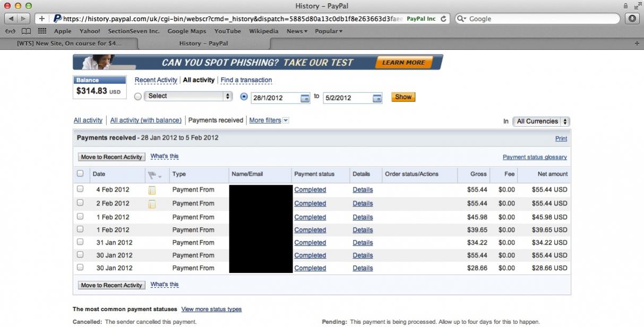The width and height of the screenshot is (644, 327).
Task: Open the News bookmarks folder menu
Action: 297,31
